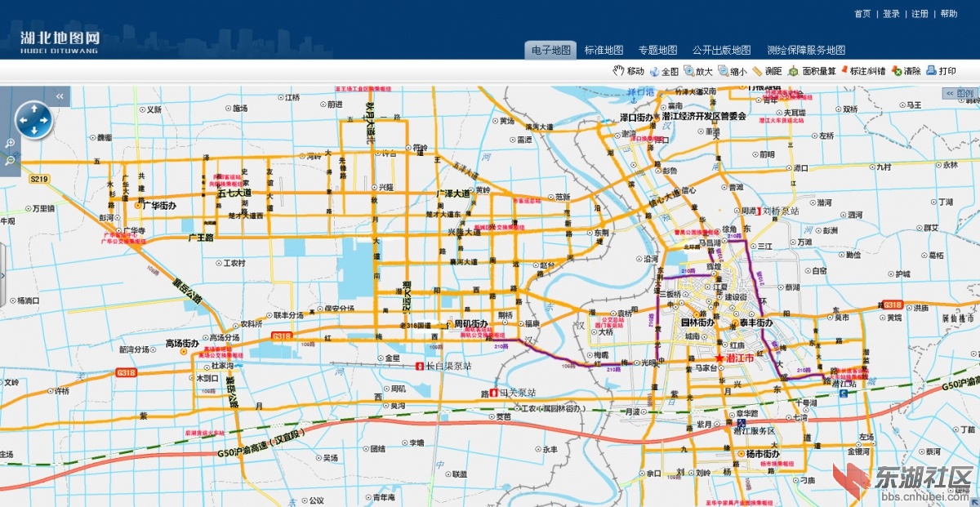Open the 公开出版地图 tab

coord(721,50)
